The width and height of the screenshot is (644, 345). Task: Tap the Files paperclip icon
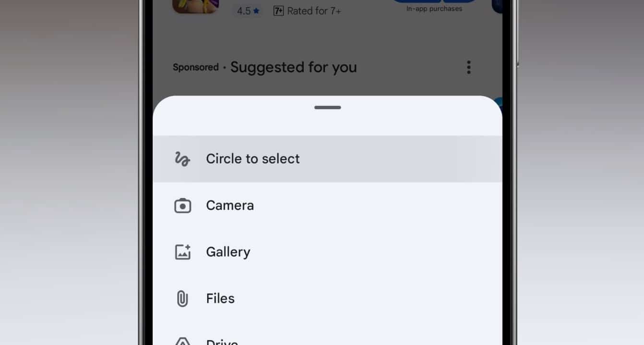[182, 298]
